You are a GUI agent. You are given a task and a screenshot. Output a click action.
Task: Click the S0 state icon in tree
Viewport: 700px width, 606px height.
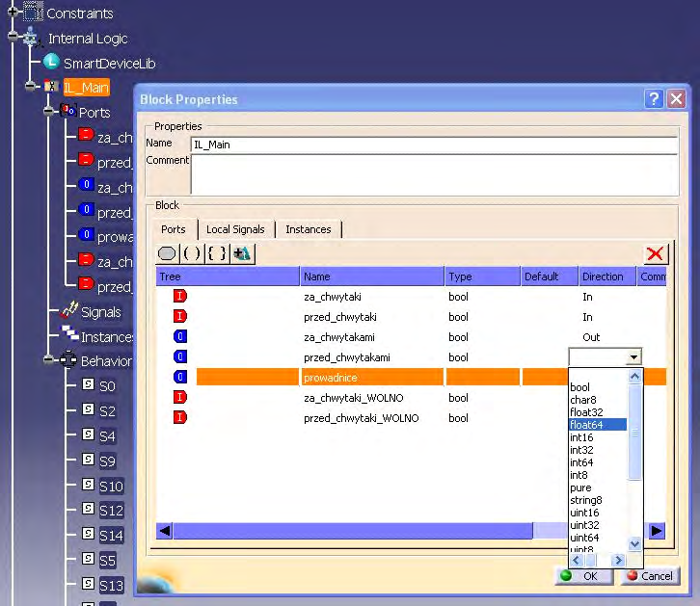pos(89,384)
